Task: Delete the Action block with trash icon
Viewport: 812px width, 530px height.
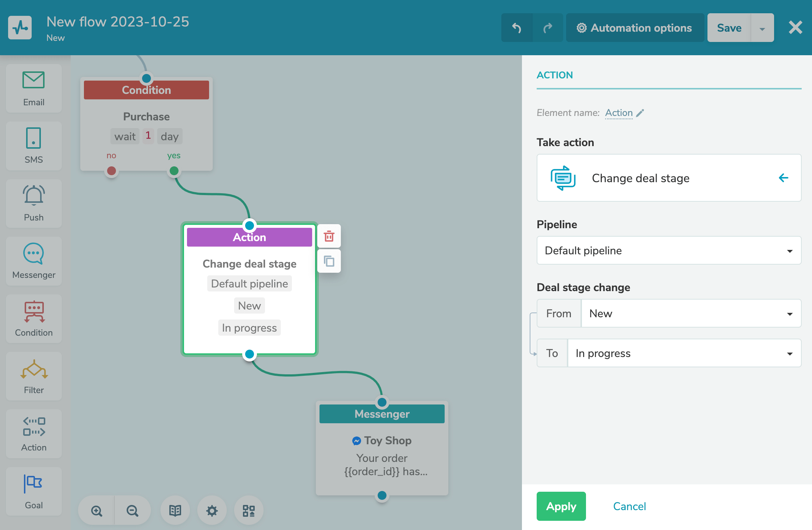Action: coord(329,236)
